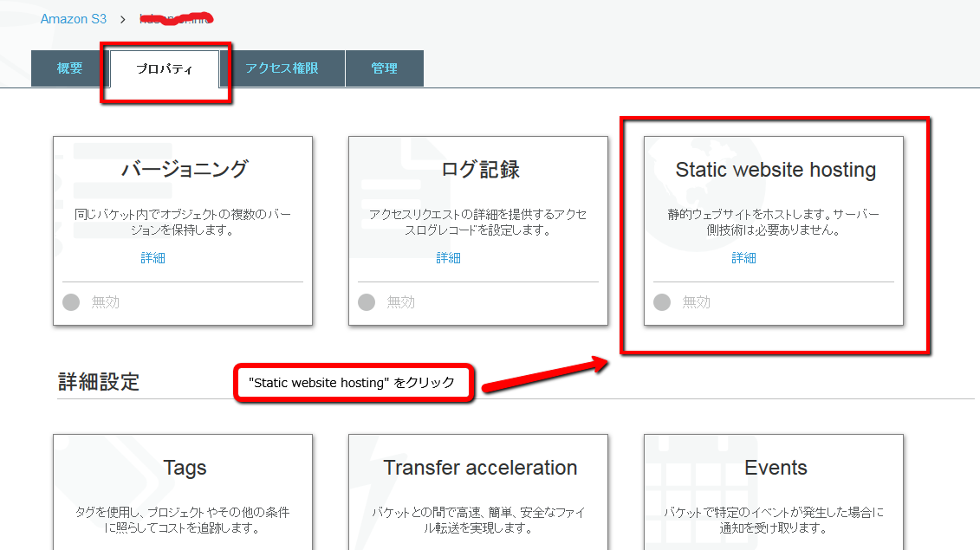Select the プロパティ tab
980x550 pixels.
click(x=165, y=68)
